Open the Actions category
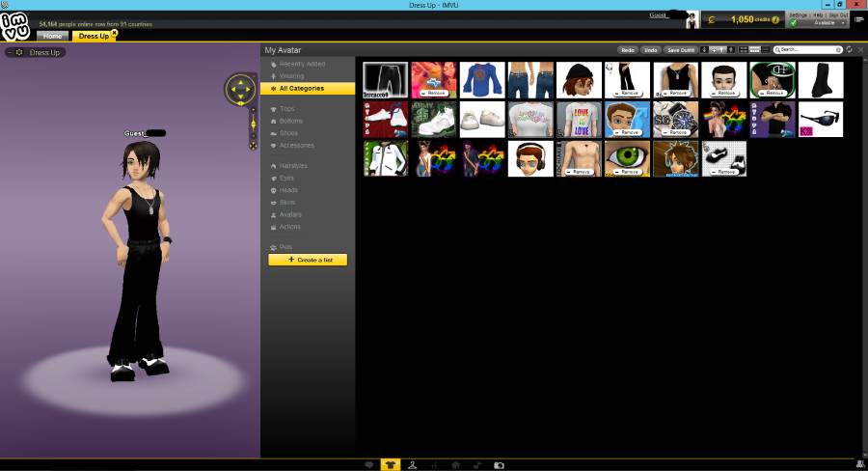 289,227
